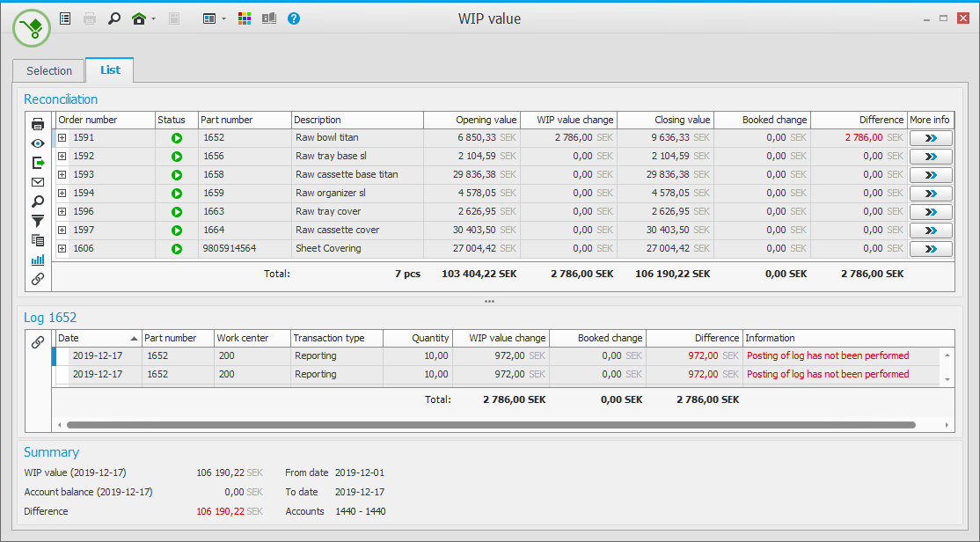
Task: Click the email envelope icon
Action: [x=38, y=182]
